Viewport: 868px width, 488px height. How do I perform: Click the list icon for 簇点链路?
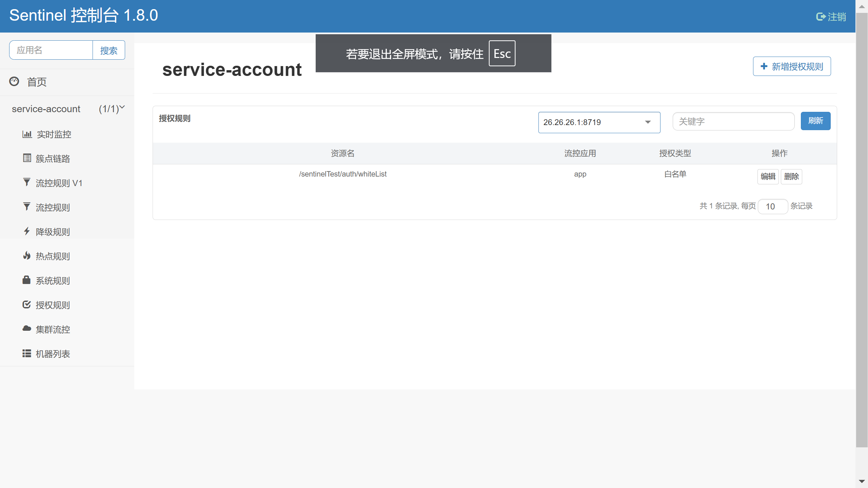(x=27, y=158)
